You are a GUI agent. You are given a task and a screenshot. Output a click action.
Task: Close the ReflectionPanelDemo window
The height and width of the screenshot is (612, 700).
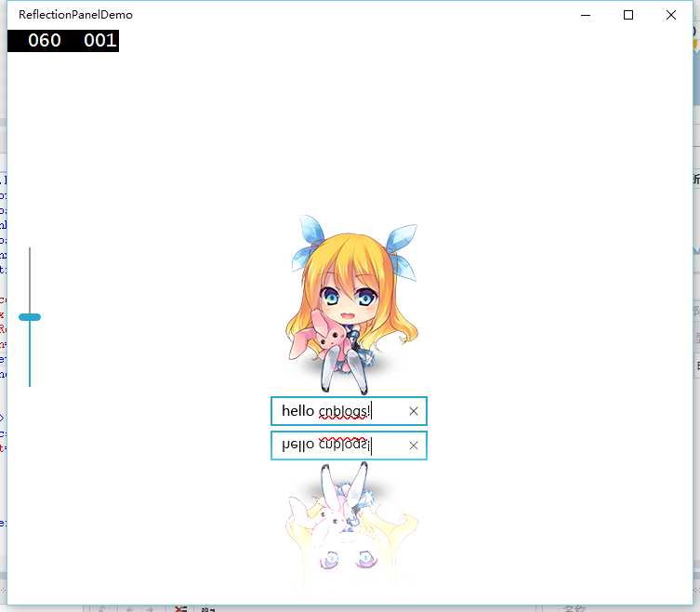(x=671, y=15)
